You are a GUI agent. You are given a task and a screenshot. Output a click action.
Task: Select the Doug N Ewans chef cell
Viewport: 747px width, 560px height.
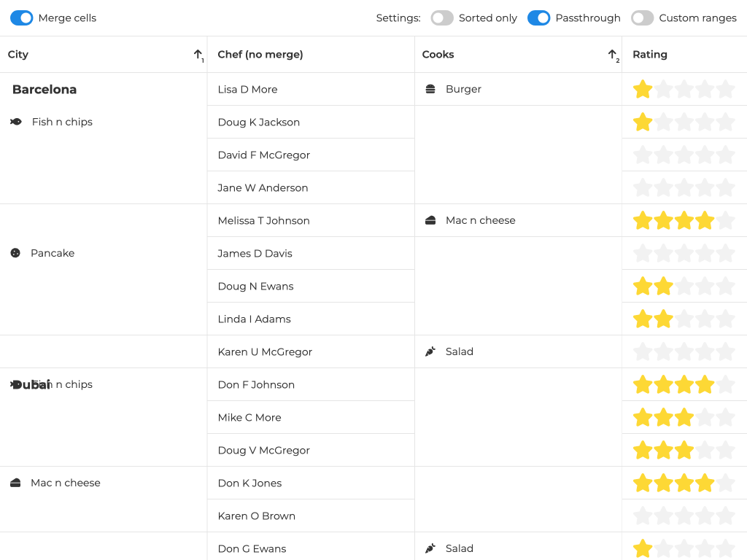pos(255,286)
